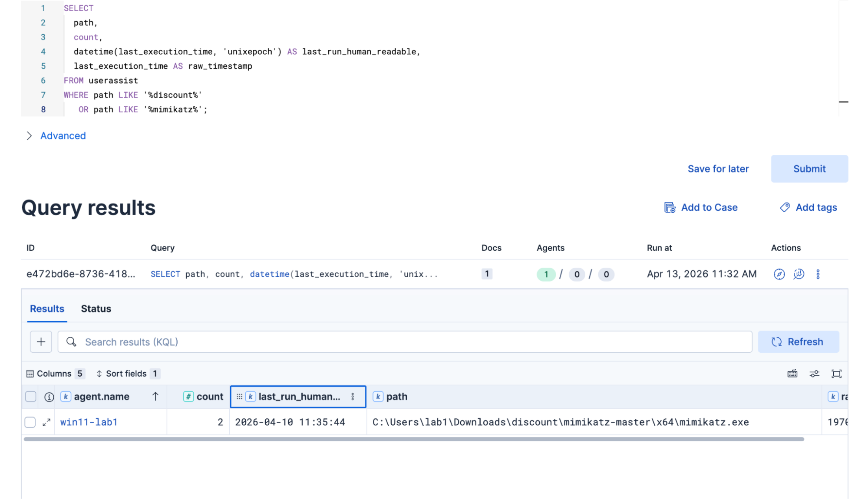Click Save for later

[718, 169]
